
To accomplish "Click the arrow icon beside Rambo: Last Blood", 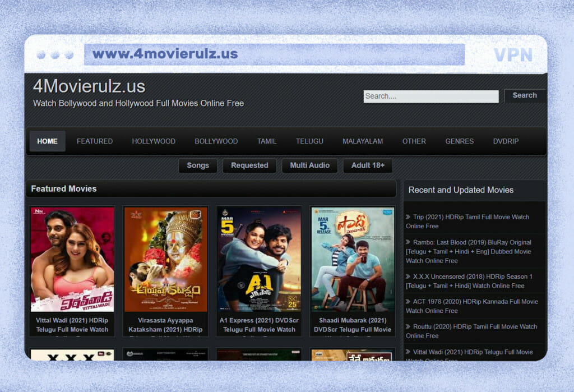I will 408,242.
